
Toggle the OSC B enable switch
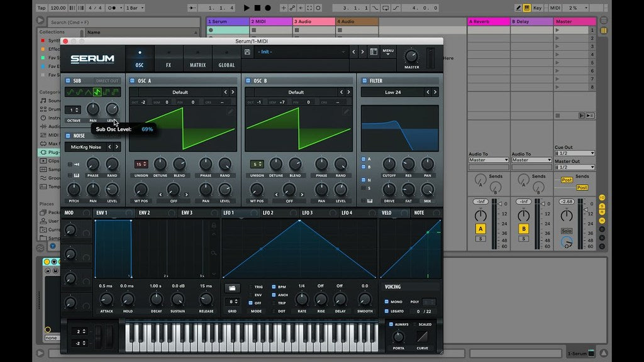[248, 81]
